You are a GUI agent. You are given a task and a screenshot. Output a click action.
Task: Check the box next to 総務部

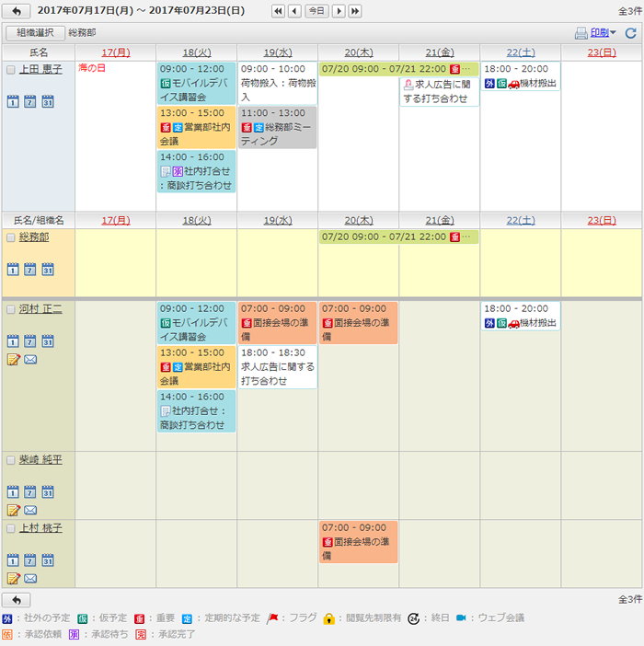click(x=11, y=238)
